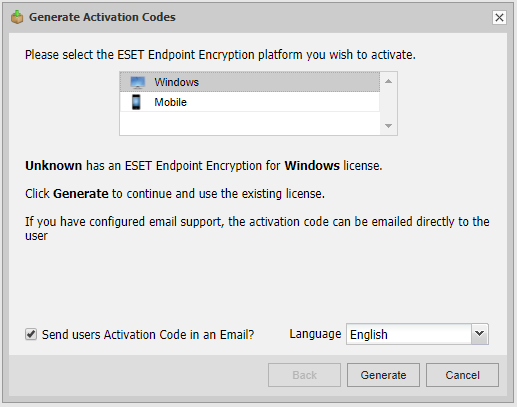Click the Generate button
Image resolution: width=517 pixels, height=407 pixels.
(x=383, y=375)
